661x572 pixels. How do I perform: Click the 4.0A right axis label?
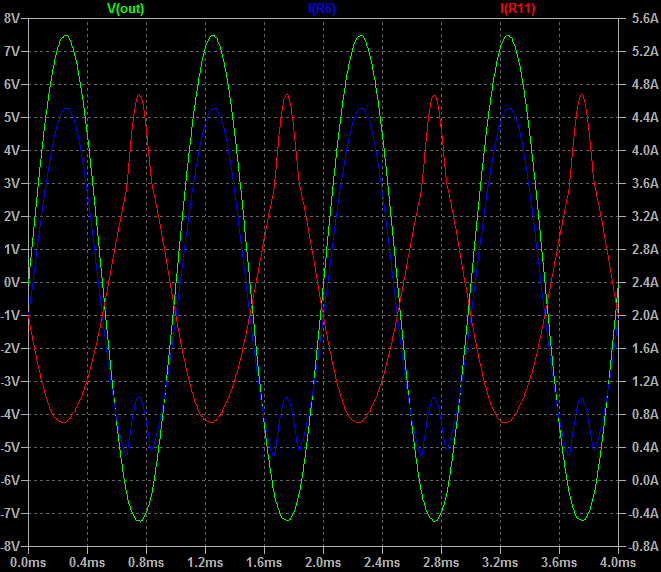(645, 150)
